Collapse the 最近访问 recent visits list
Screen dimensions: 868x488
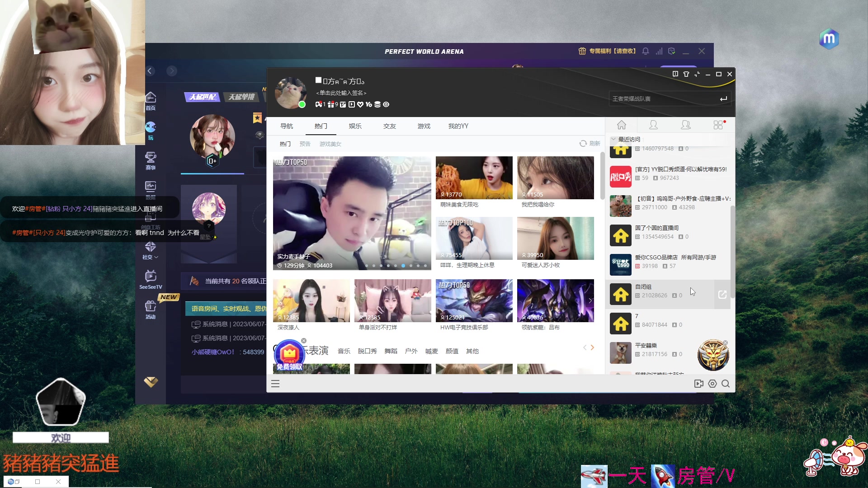click(x=613, y=139)
